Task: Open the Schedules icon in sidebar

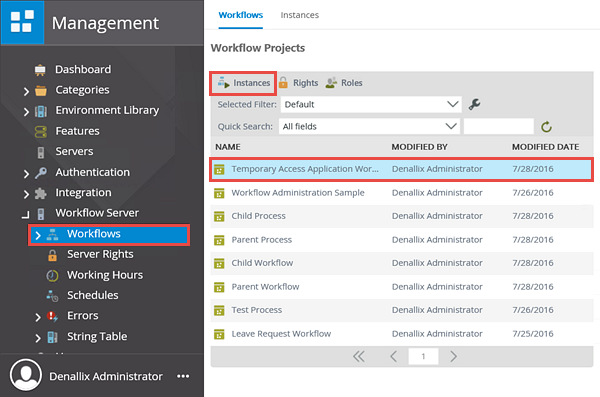Action: click(x=52, y=296)
